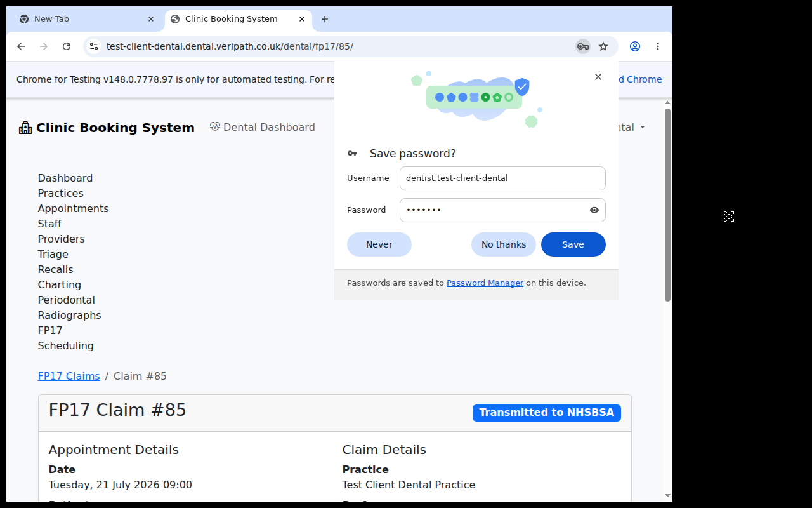Go to Periodontal in the navigation

(x=66, y=300)
